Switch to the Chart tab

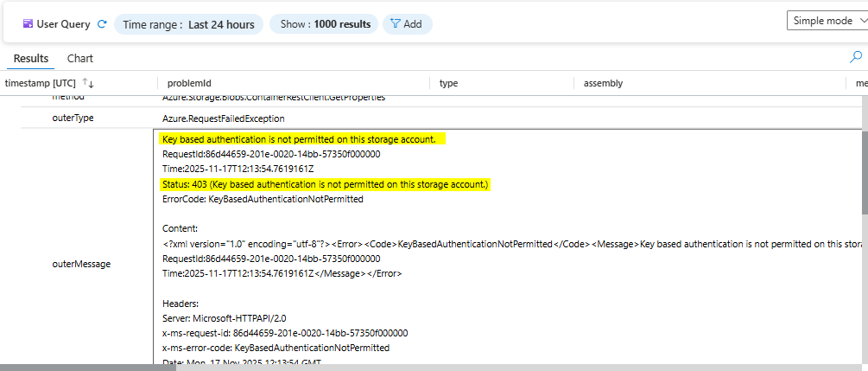pyautogui.click(x=80, y=58)
